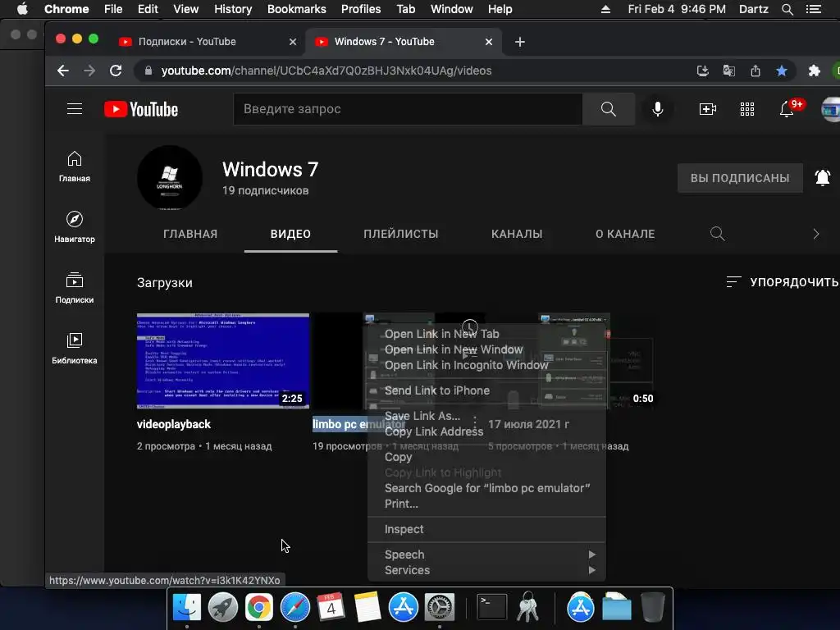Open Finder from the Dock
Image resolution: width=840 pixels, height=630 pixels.
click(186, 608)
